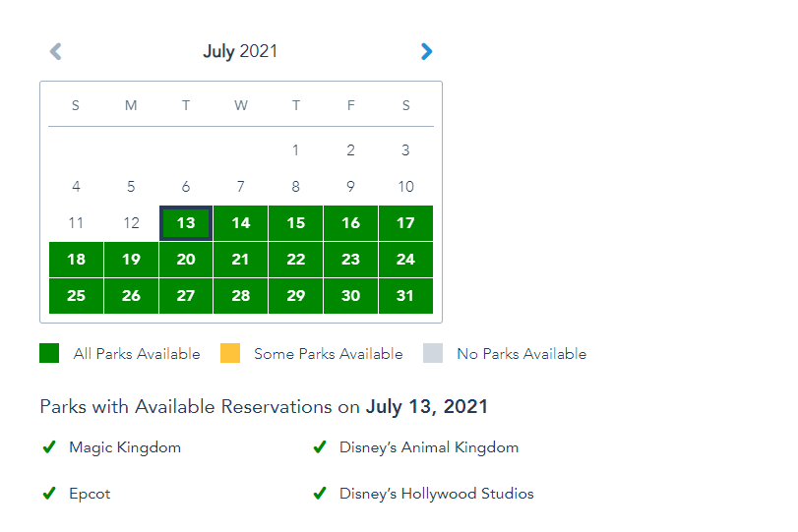798x532 pixels.
Task: Click green checkmark beside Magic Kingdom
Action: [x=48, y=447]
